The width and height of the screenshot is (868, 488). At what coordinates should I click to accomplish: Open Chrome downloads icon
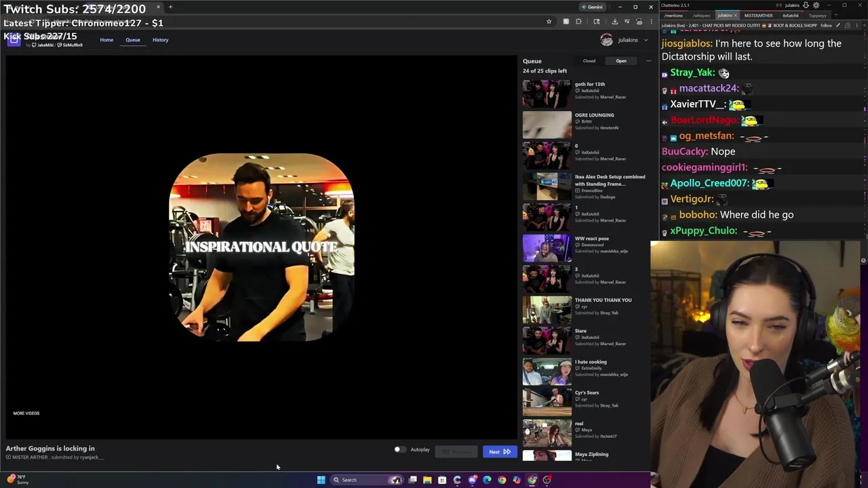pyautogui.click(x=615, y=22)
